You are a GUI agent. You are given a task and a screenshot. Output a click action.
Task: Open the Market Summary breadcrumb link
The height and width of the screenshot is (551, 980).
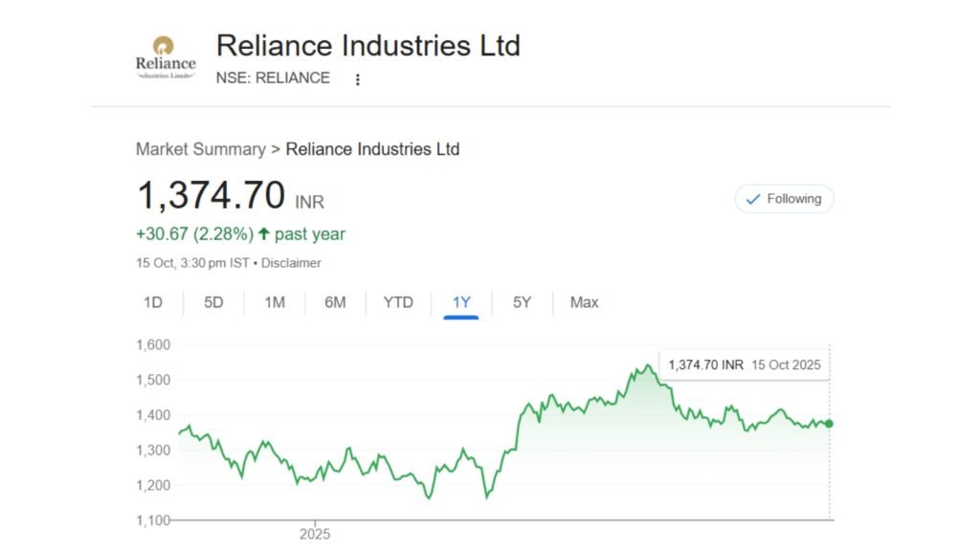(x=200, y=149)
